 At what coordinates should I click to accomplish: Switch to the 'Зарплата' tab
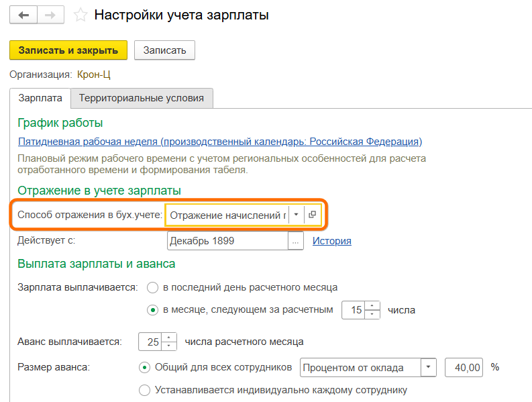[x=40, y=98]
